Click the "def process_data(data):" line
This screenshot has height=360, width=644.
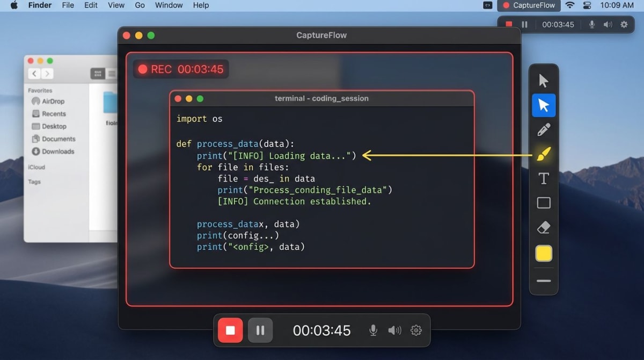tap(235, 144)
